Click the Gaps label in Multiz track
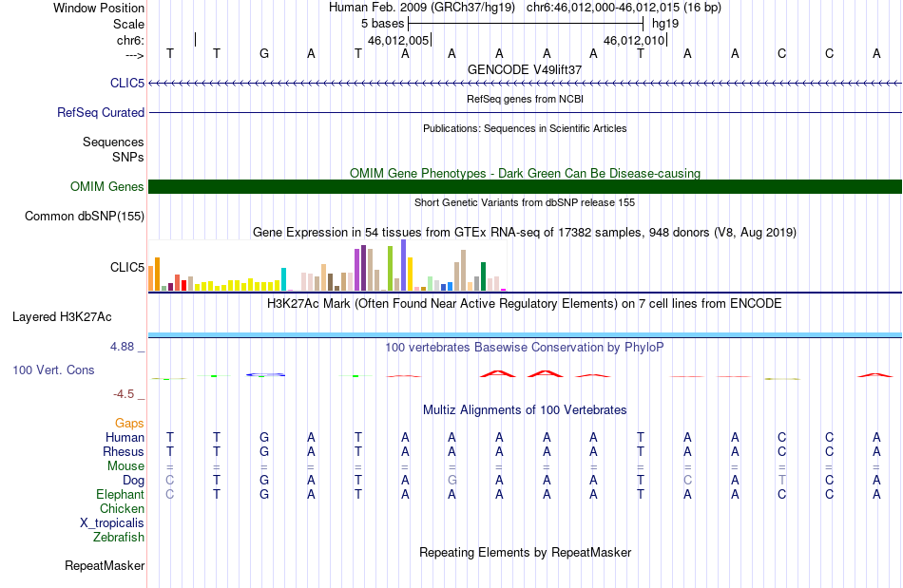Viewport: 903px width, 588px height. (x=129, y=424)
